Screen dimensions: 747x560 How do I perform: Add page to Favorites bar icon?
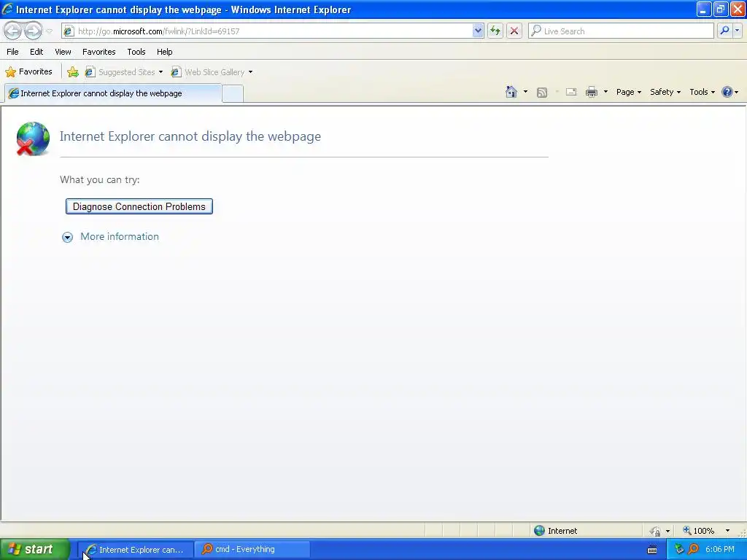tap(73, 72)
